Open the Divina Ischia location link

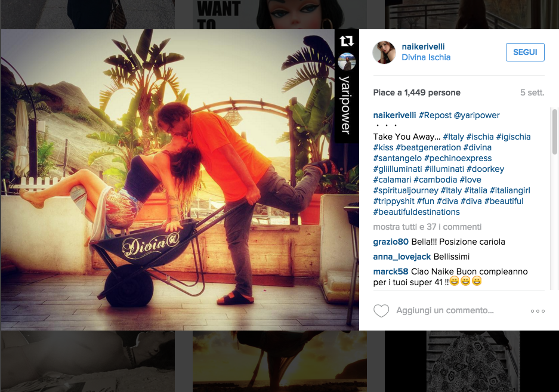tap(426, 57)
